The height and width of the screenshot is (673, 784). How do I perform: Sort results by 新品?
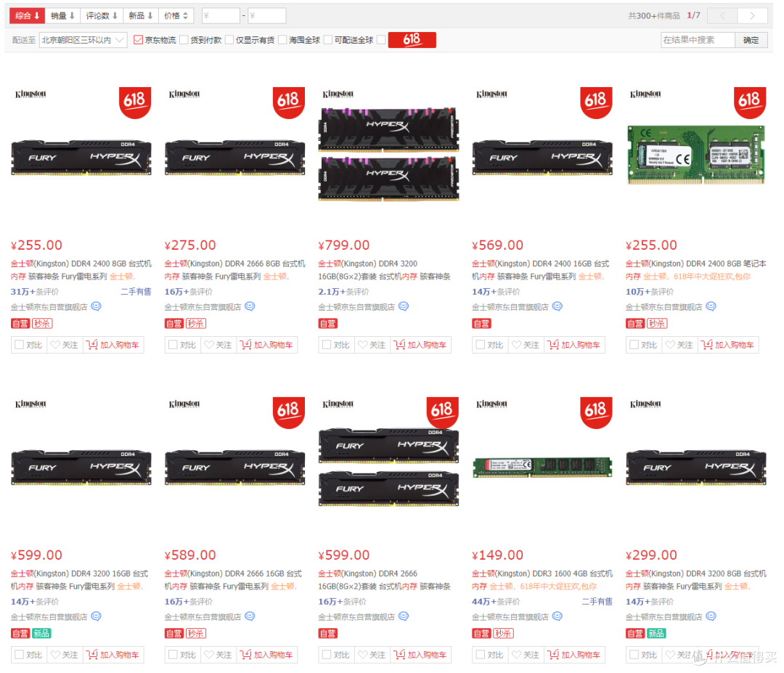[x=141, y=15]
